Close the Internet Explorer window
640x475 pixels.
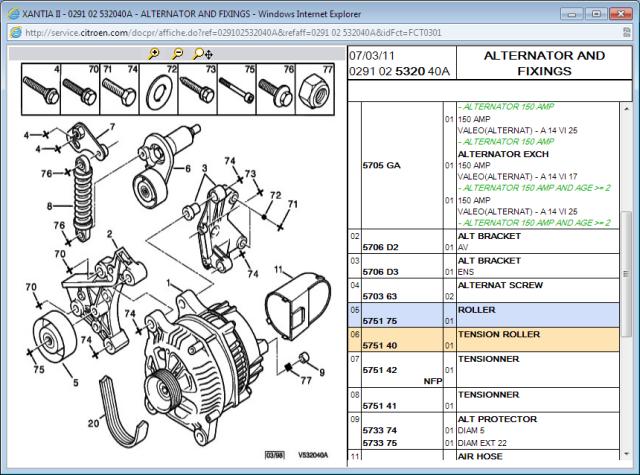pos(620,14)
